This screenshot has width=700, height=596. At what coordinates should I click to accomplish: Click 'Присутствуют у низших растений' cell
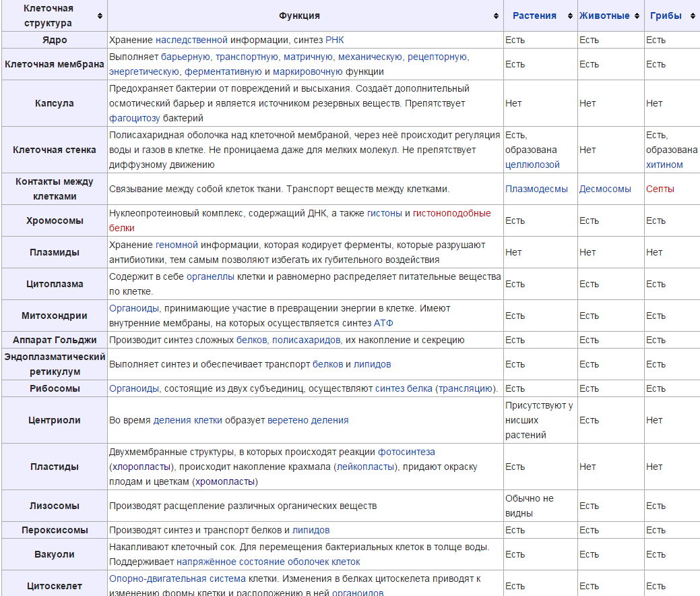click(540, 420)
